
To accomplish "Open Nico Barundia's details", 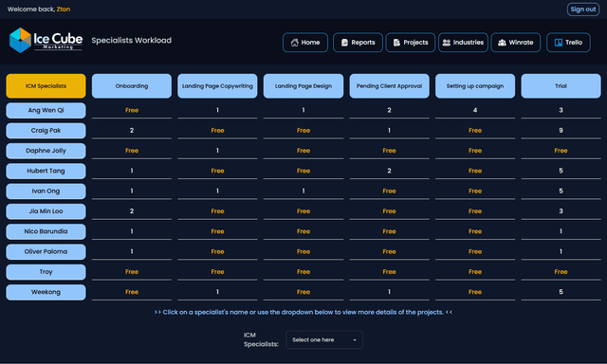I will click(x=46, y=231).
